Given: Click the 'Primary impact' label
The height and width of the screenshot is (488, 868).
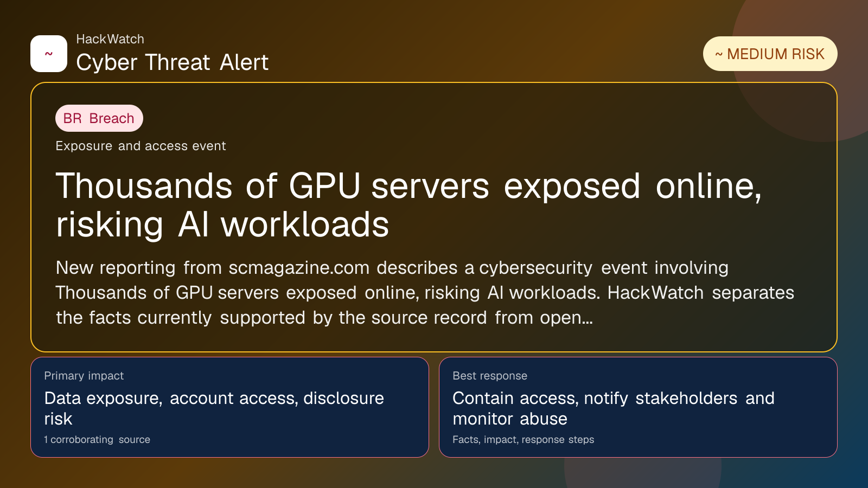Looking at the screenshot, I should click(x=84, y=376).
